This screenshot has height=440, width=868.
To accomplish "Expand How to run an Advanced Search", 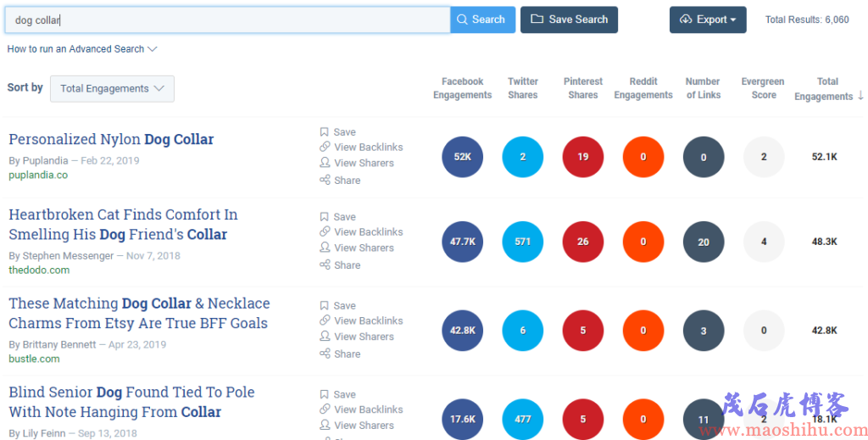I will coord(82,48).
